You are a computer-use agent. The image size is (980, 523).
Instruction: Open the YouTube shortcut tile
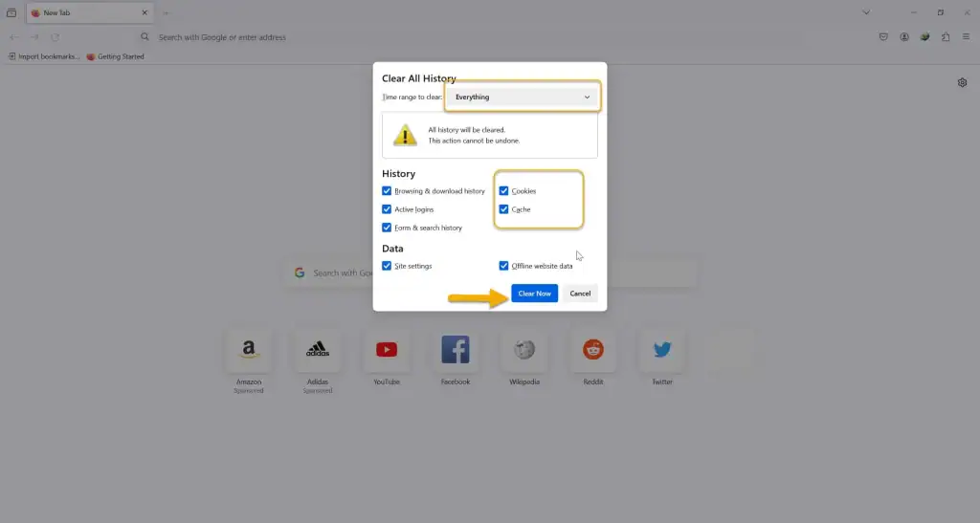387,351
